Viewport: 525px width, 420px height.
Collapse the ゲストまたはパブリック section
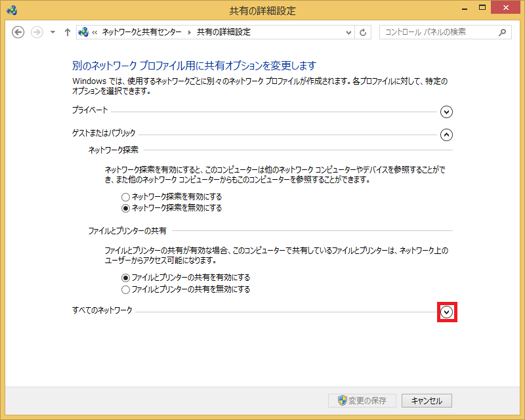pos(446,135)
